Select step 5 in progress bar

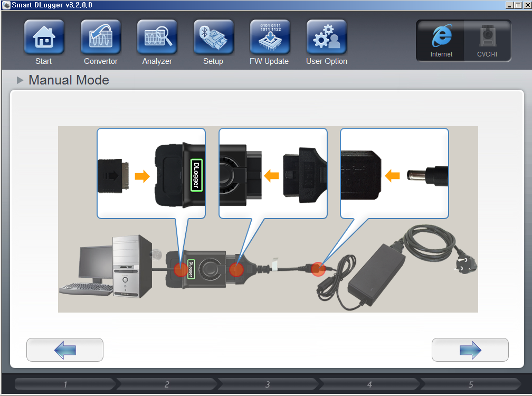pyautogui.click(x=470, y=384)
